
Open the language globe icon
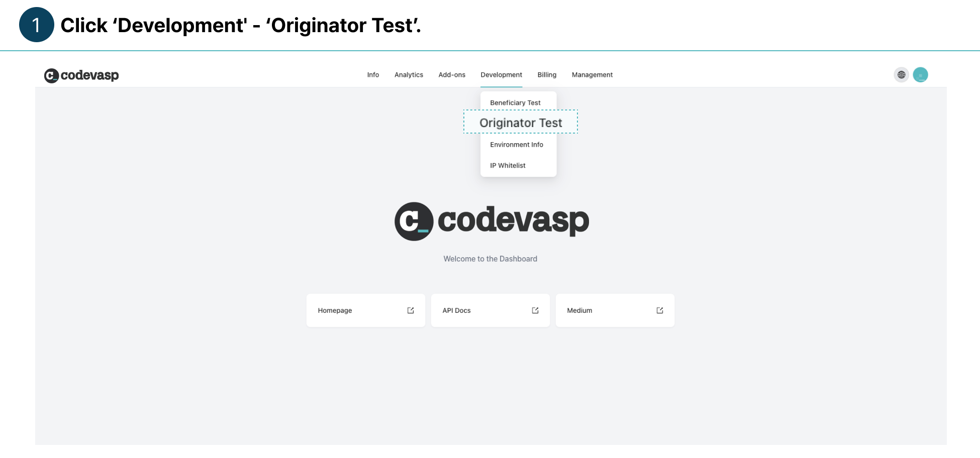(901, 75)
